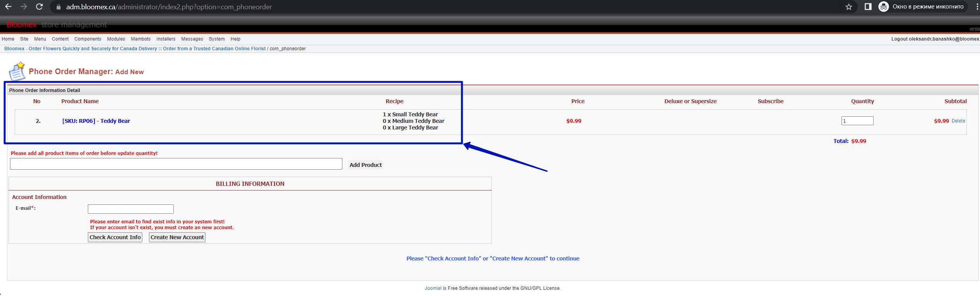Click the Check Account Info button
The image size is (980, 296).
tap(115, 237)
